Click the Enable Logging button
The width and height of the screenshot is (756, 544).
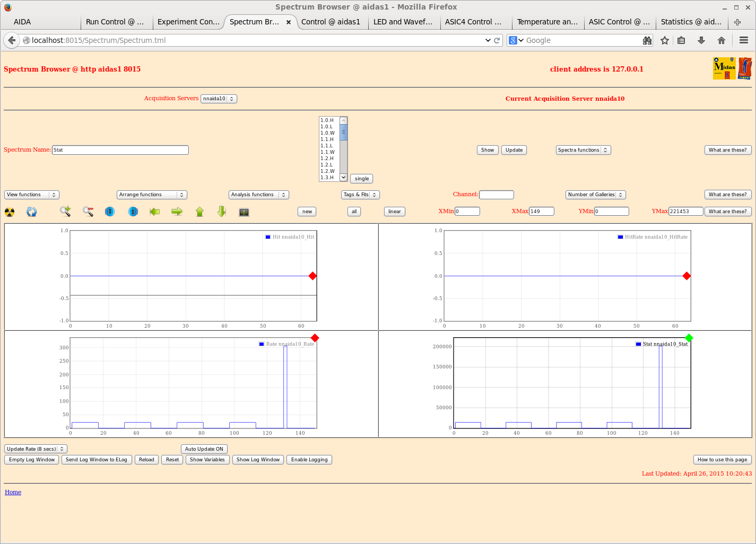[x=309, y=460]
